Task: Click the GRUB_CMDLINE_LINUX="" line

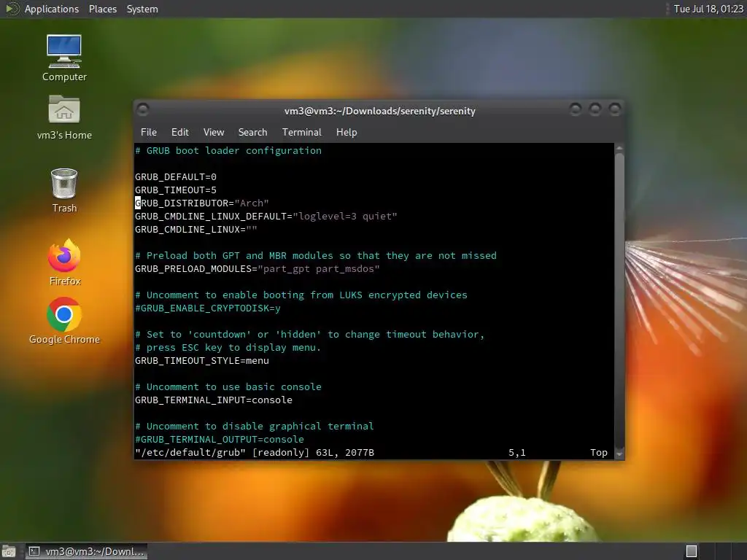Action: 196,230
